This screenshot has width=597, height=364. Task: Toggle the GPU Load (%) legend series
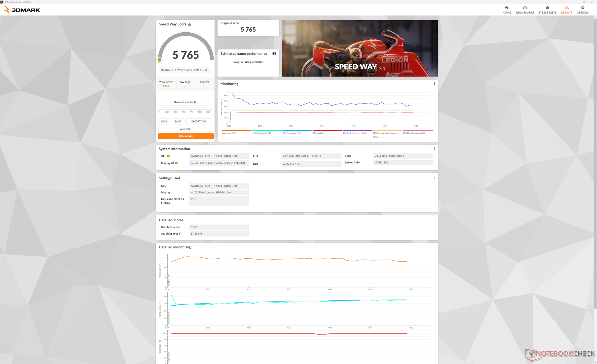[x=318, y=133]
